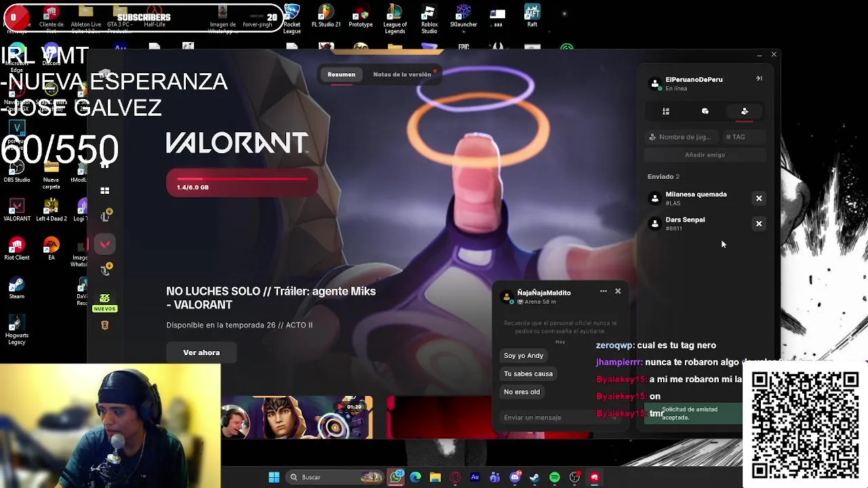Open Discord from the taskbar
The height and width of the screenshot is (488, 868).
515,477
